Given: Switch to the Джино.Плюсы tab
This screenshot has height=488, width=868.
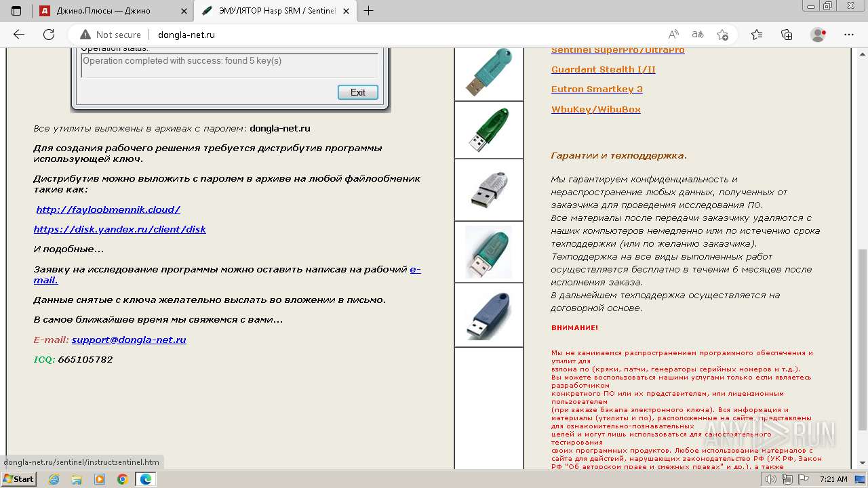Looking at the screenshot, I should (113, 11).
